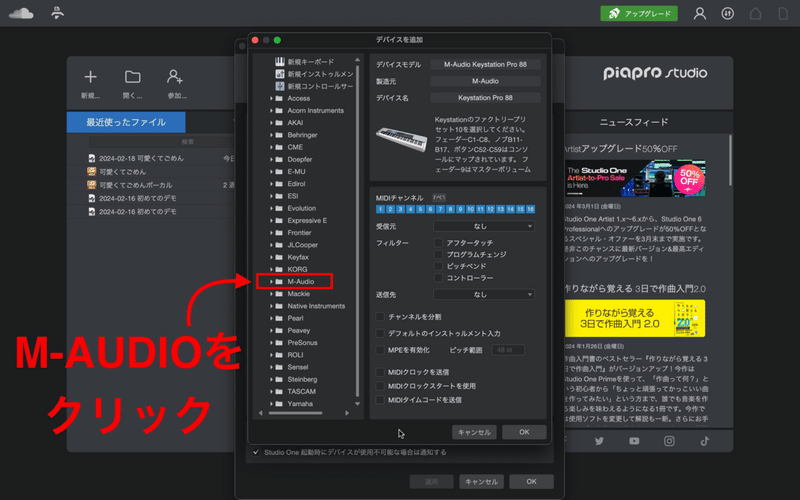Screen dimensions: 800x500
Task: Expand the KORG folder
Action: click(x=271, y=269)
